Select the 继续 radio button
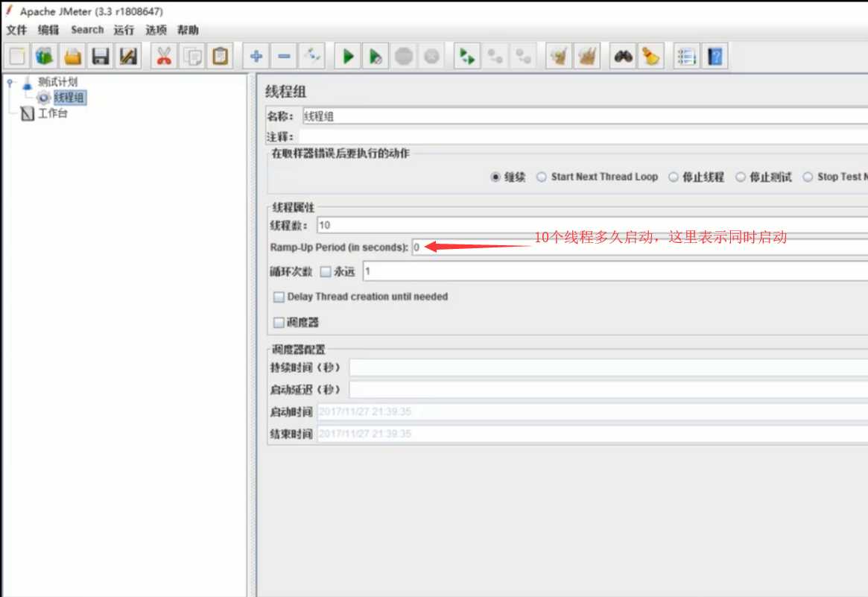The image size is (868, 597). tap(495, 177)
